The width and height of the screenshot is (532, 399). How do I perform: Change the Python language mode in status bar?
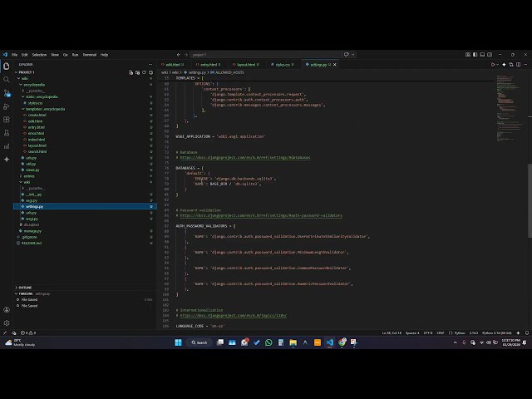460,332
